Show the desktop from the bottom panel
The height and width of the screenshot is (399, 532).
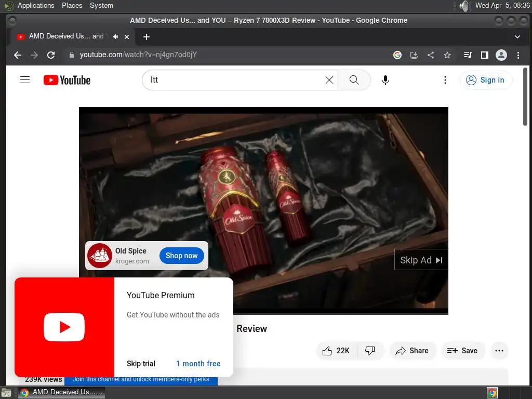[6, 393]
